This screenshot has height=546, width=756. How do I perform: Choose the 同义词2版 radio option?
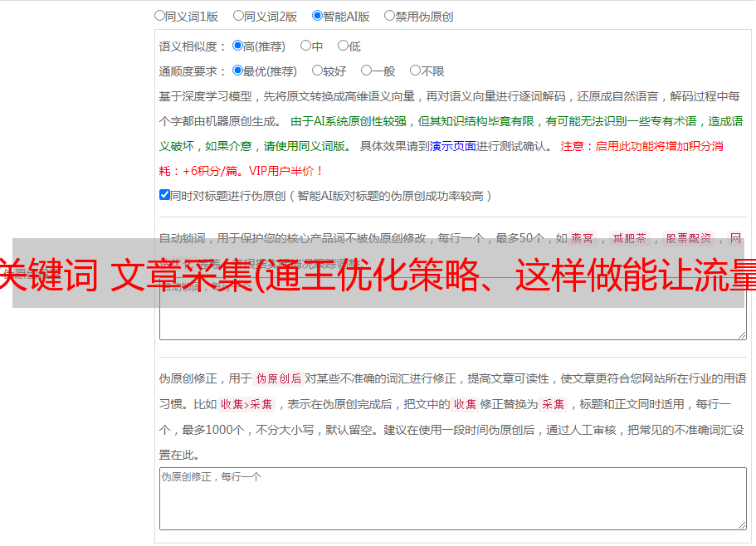[238, 15]
